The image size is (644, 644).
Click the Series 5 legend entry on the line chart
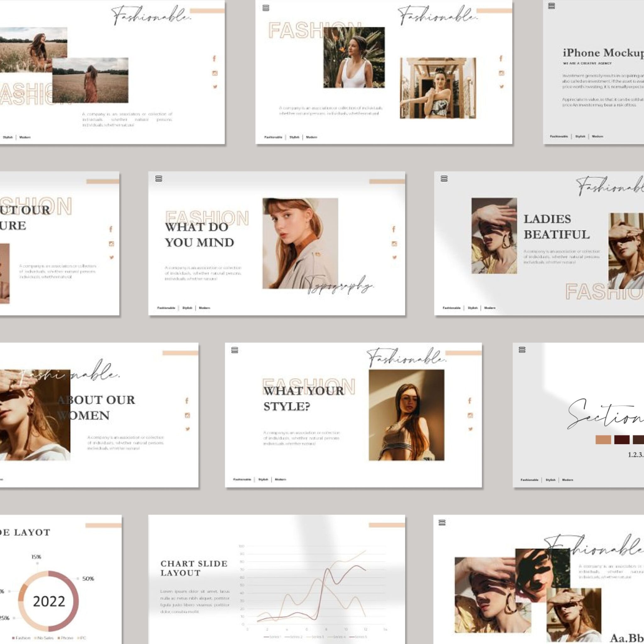coord(358,637)
